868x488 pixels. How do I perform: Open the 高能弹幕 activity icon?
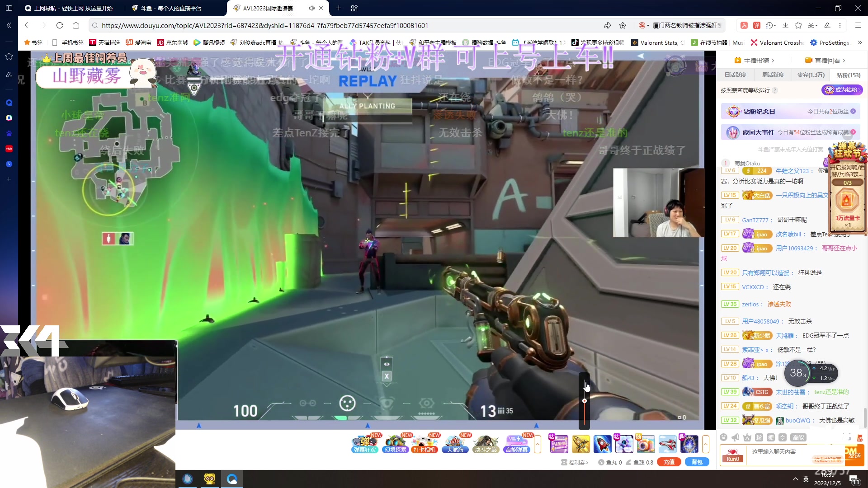(516, 444)
